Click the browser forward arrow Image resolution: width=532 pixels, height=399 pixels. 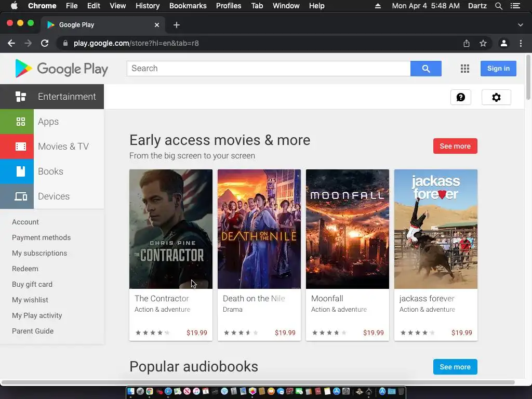pyautogui.click(x=28, y=43)
